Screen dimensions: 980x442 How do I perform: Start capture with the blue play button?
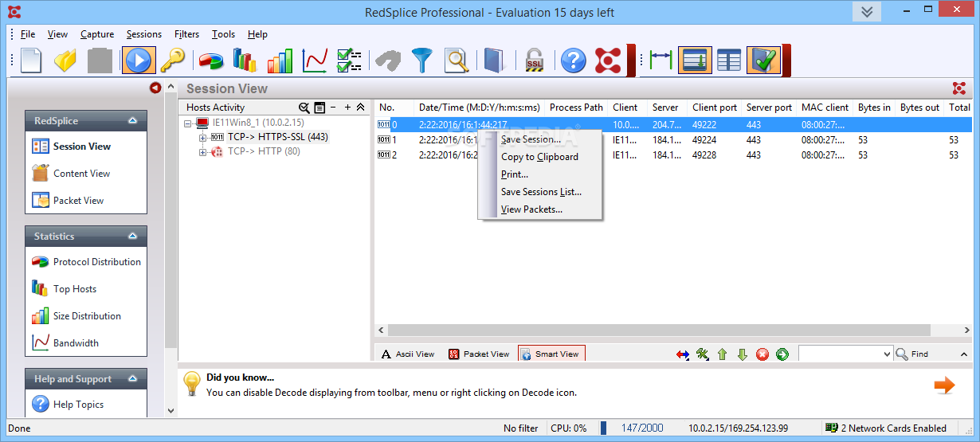click(x=139, y=61)
